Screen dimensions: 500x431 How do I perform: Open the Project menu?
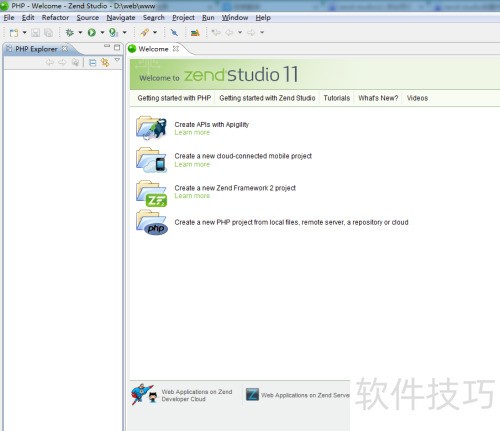click(x=183, y=18)
